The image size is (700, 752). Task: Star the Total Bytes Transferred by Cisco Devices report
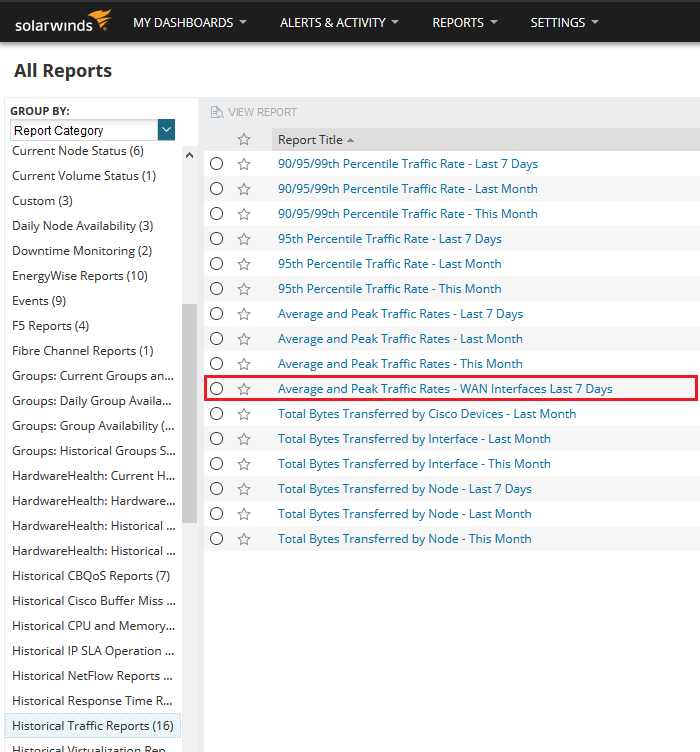244,414
